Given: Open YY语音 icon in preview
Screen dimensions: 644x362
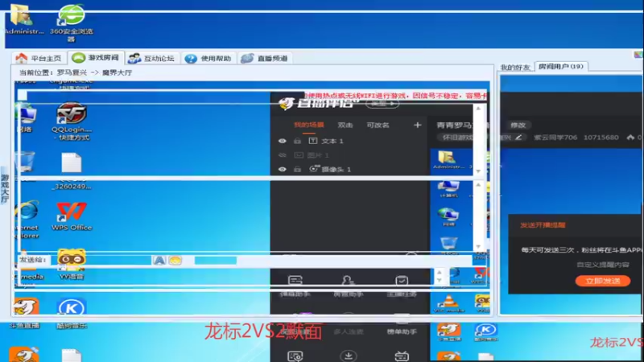Looking at the screenshot, I should click(x=72, y=264).
